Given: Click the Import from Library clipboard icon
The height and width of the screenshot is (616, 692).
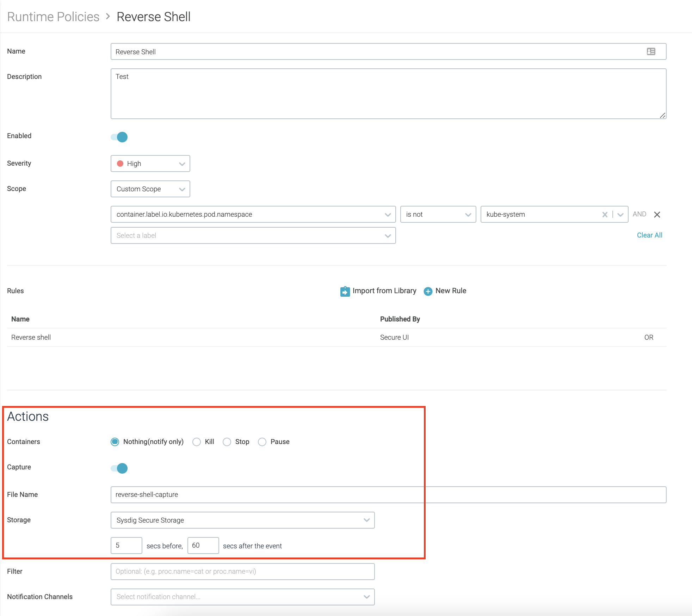Looking at the screenshot, I should tap(345, 291).
